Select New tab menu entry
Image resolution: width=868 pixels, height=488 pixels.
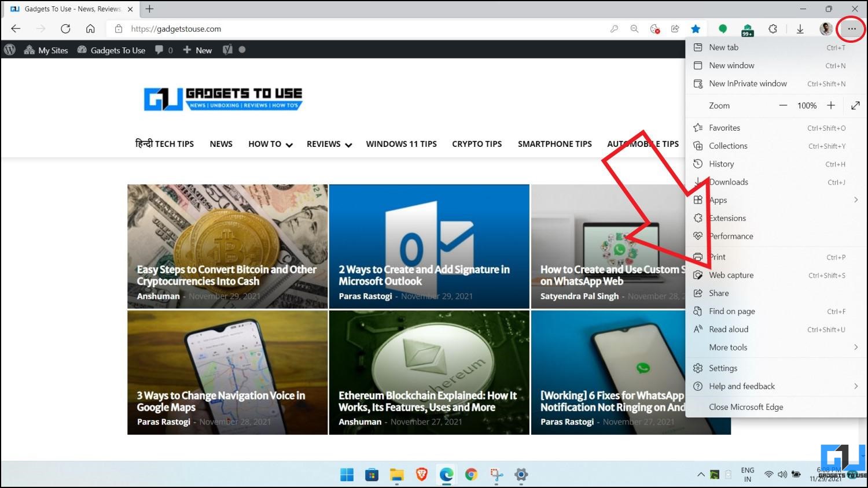(x=775, y=47)
